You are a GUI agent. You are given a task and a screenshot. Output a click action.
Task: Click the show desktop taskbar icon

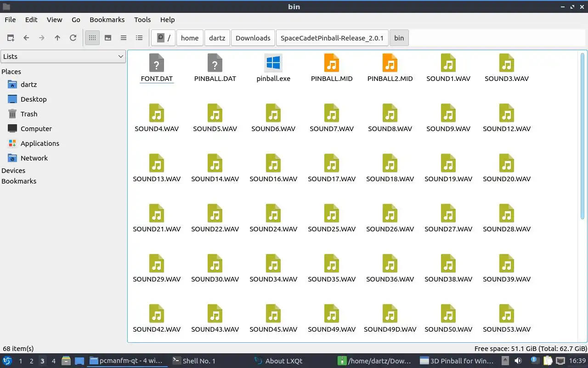coord(79,361)
